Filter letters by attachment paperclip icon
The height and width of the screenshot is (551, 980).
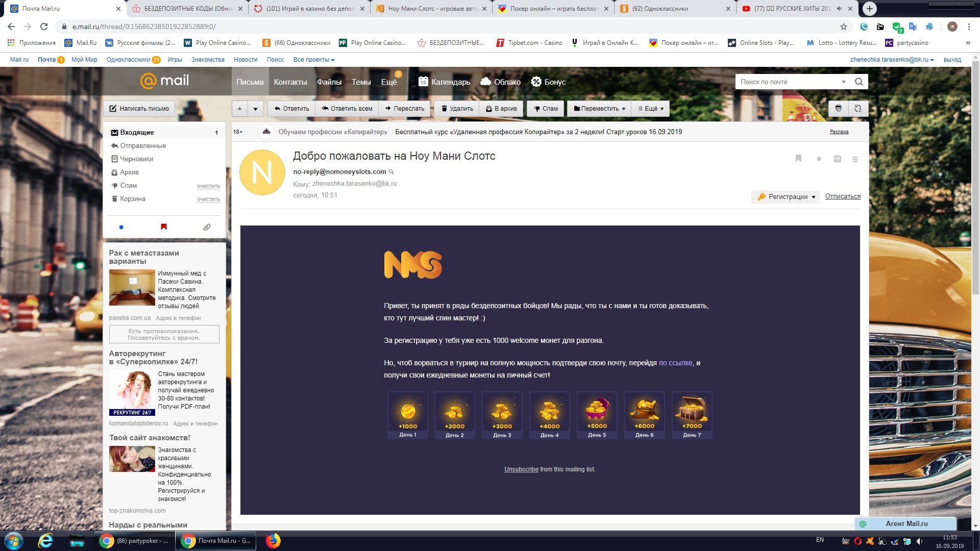point(207,227)
